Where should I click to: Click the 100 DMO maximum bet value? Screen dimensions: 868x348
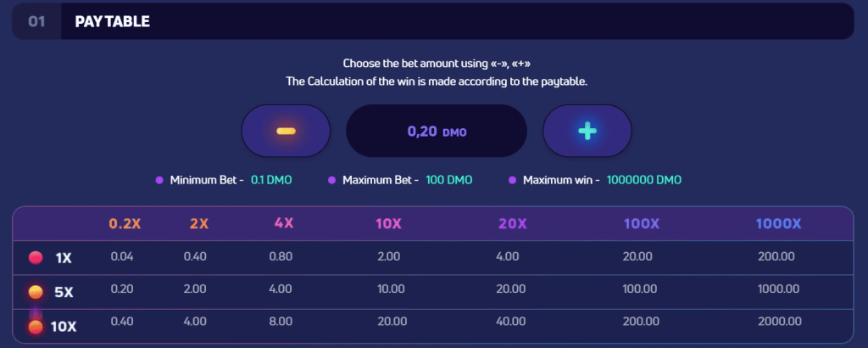coord(449,180)
